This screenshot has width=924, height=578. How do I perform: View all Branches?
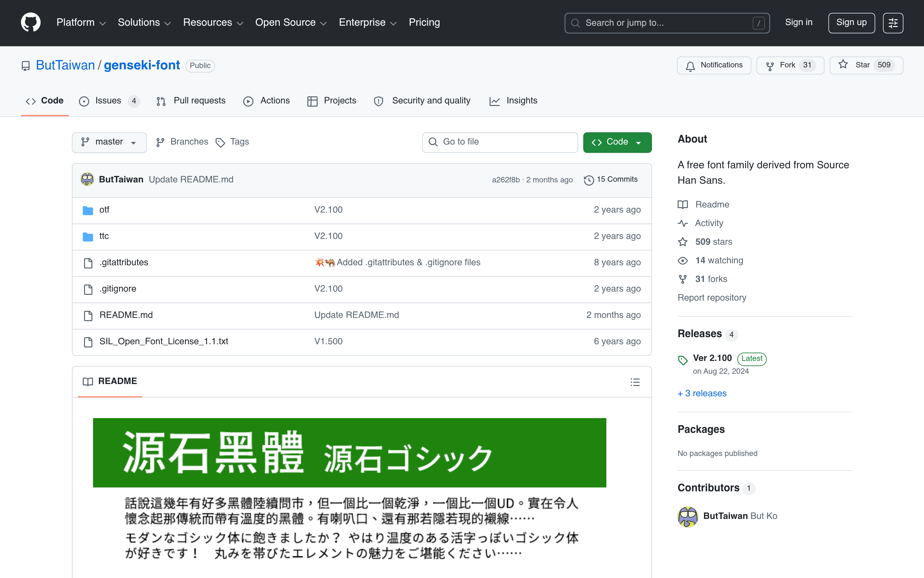coord(182,142)
